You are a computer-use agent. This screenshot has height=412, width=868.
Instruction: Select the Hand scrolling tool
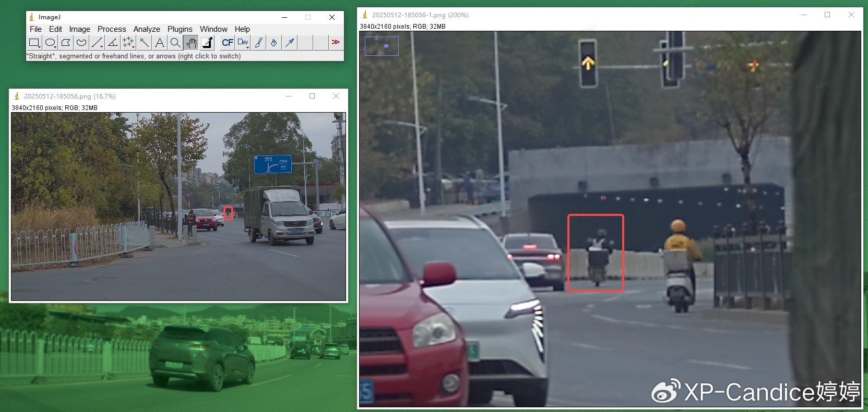[191, 43]
